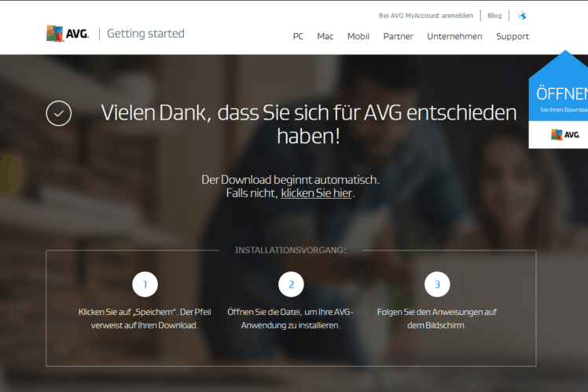Click 'Folgen Sie den Anweisungen' instruction text
Viewport: 588px width, 392px height.
437,318
